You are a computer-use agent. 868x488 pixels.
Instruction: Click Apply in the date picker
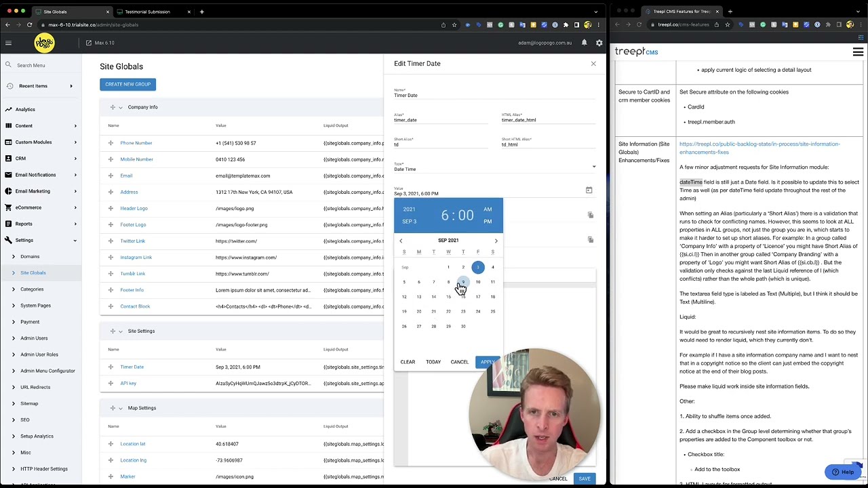487,362
